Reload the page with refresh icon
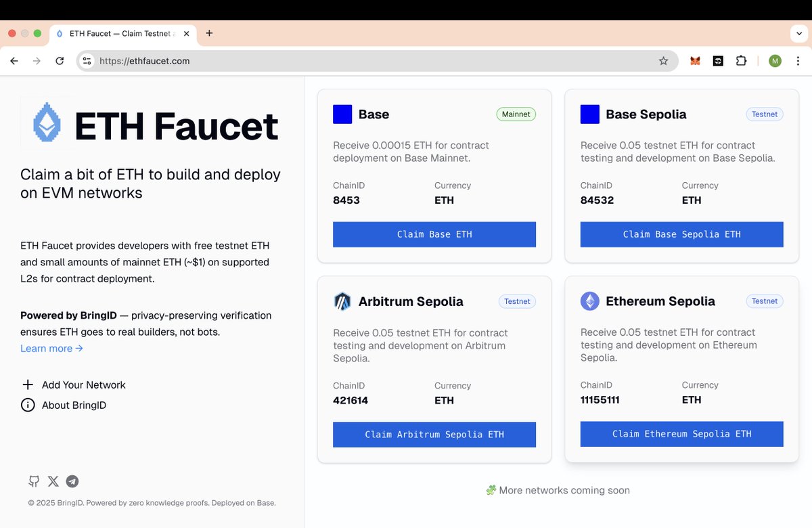The width and height of the screenshot is (812, 528). [60, 61]
